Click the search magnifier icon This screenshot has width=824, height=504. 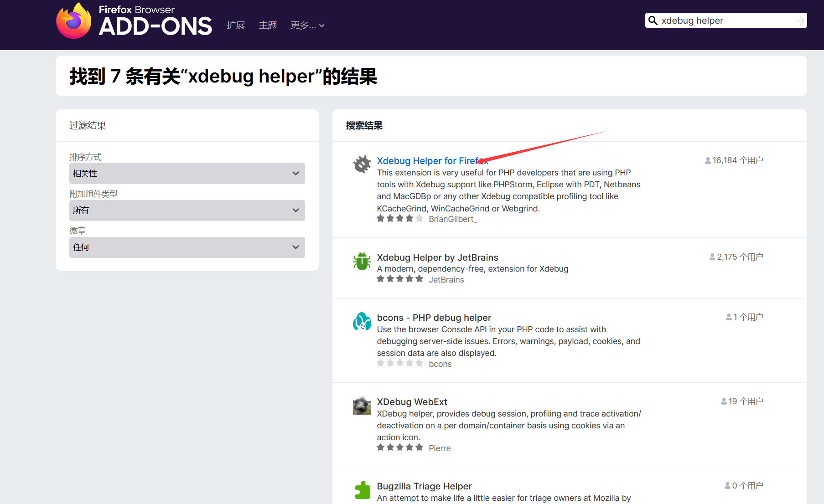tap(653, 21)
